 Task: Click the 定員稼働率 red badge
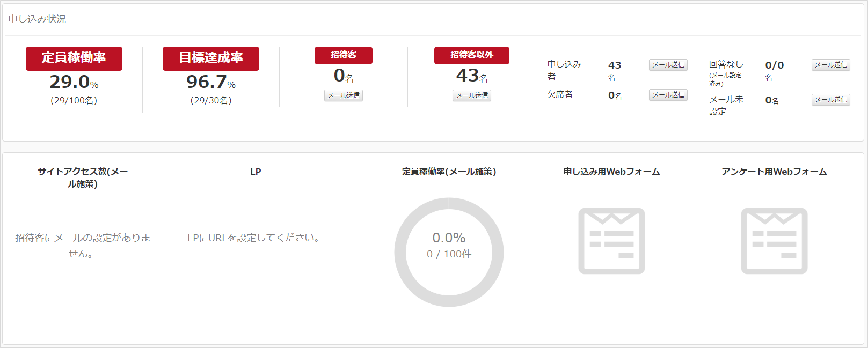coord(74,58)
